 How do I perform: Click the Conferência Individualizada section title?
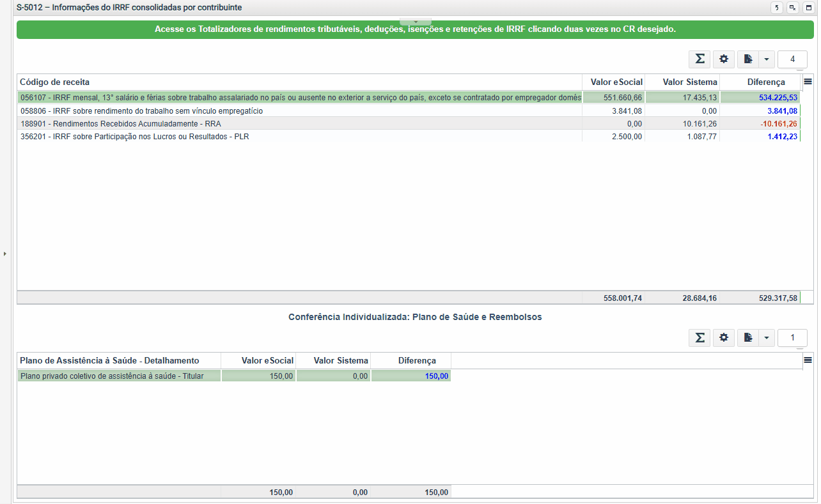coord(415,317)
